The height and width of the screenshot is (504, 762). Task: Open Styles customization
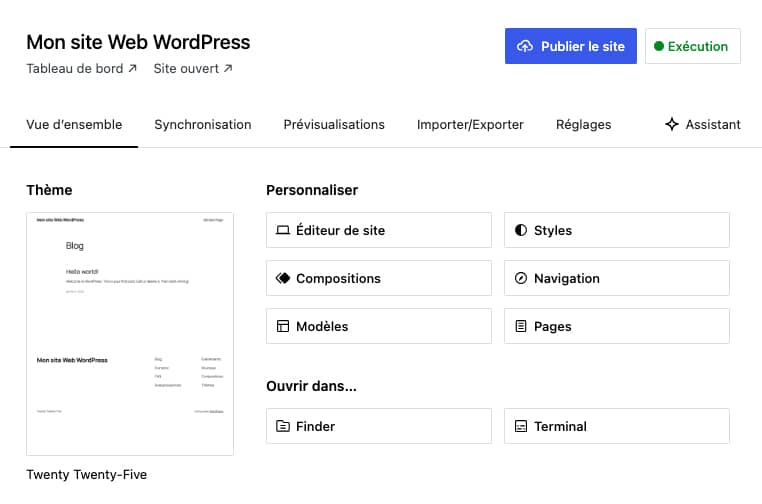617,230
